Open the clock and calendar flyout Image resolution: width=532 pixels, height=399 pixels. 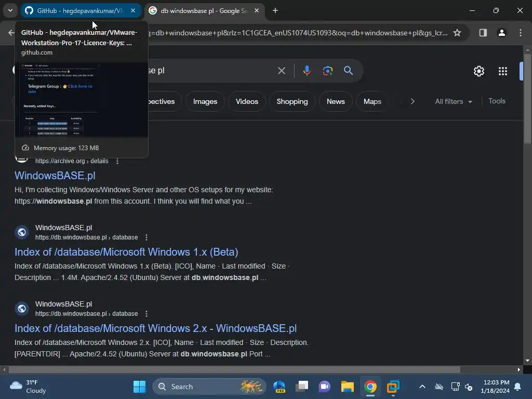(495, 387)
